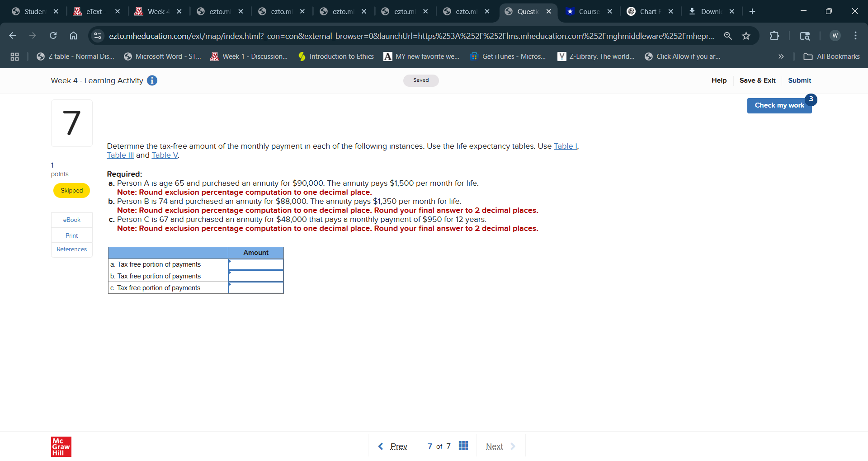The width and height of the screenshot is (868, 461).
Task: Open the tab search screen icon
Action: pyautogui.click(x=805, y=36)
